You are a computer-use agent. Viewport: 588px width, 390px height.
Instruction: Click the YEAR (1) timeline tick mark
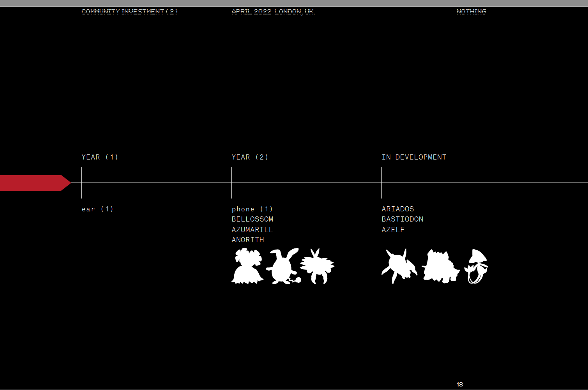(x=82, y=183)
